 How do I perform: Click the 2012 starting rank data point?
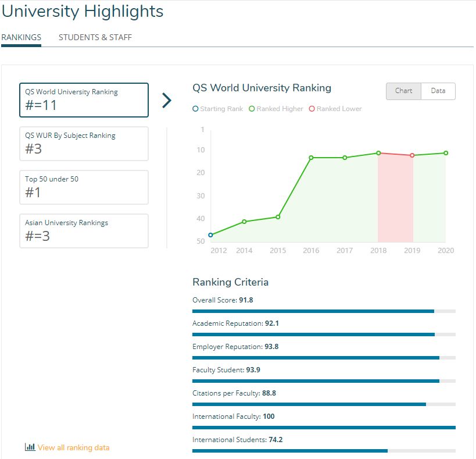click(x=210, y=235)
